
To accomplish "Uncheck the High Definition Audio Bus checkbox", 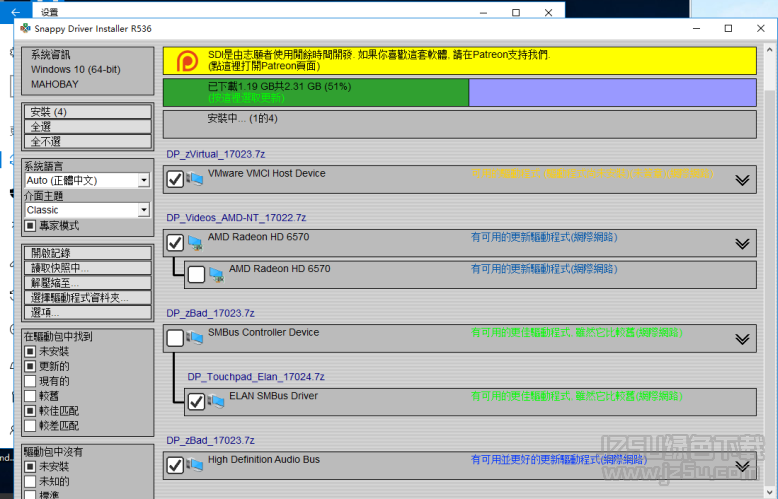I will pyautogui.click(x=175, y=465).
